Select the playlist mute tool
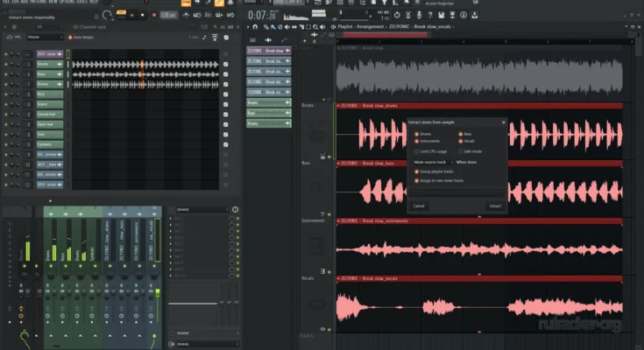 tap(287, 26)
